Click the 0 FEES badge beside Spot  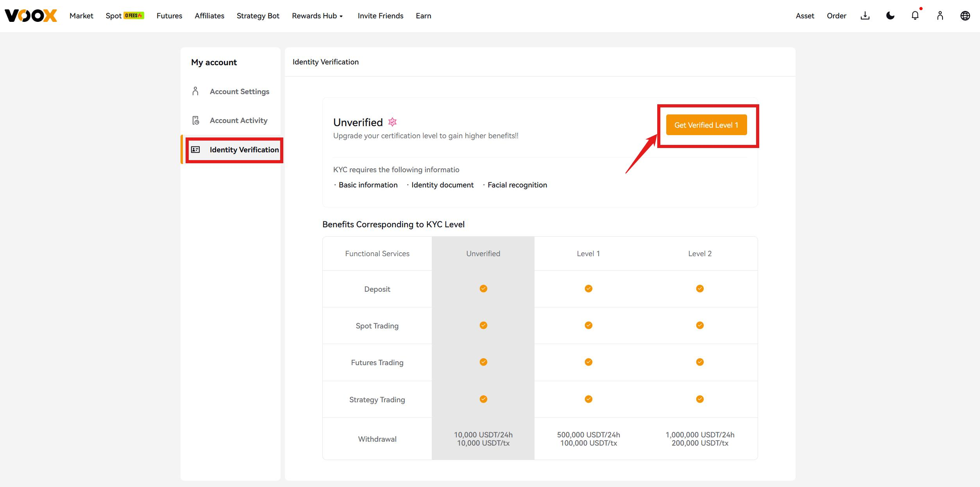[x=134, y=16]
